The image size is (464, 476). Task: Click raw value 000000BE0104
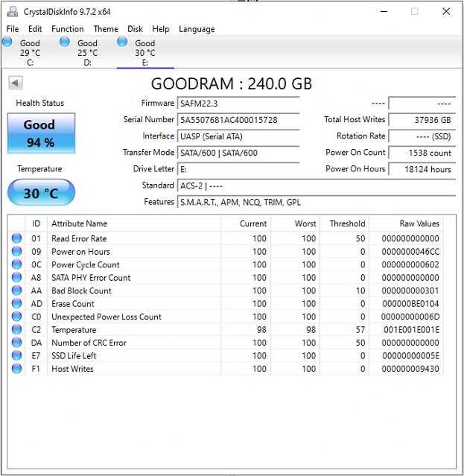tap(410, 304)
